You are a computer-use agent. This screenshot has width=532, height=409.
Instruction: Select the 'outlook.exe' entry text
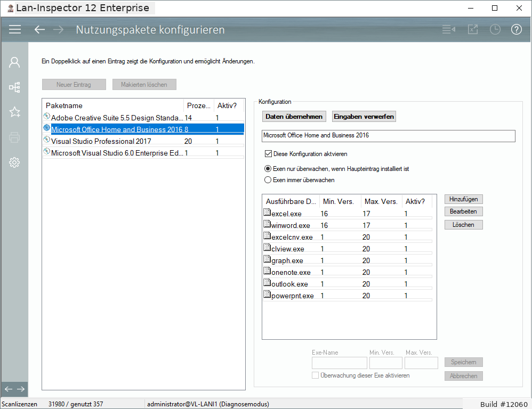pyautogui.click(x=289, y=284)
